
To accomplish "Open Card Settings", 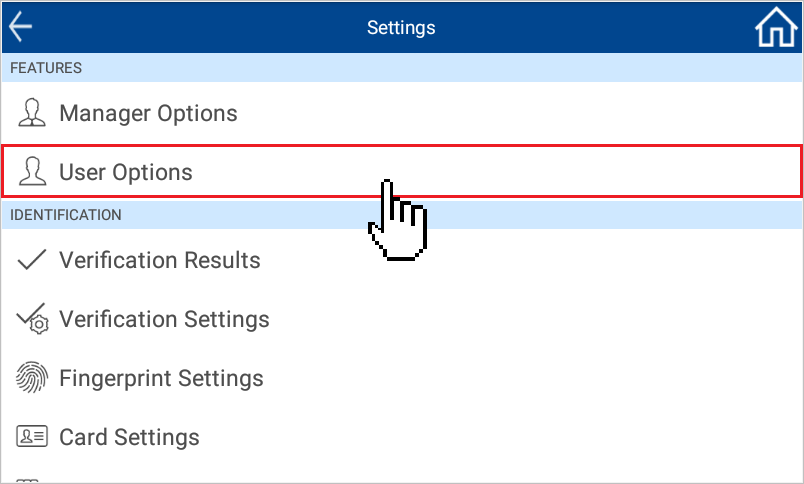I will pyautogui.click(x=402, y=437).
